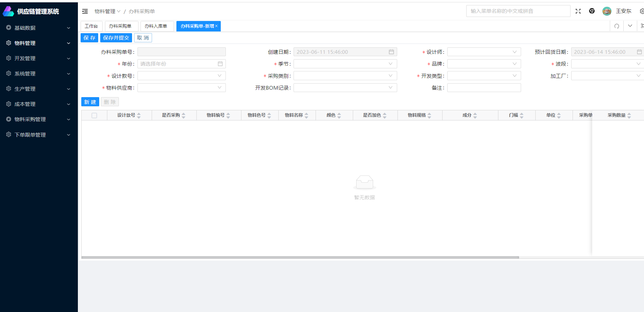Toggle the select-all checkbox in table header
Image resolution: width=644 pixels, height=312 pixels.
click(94, 115)
